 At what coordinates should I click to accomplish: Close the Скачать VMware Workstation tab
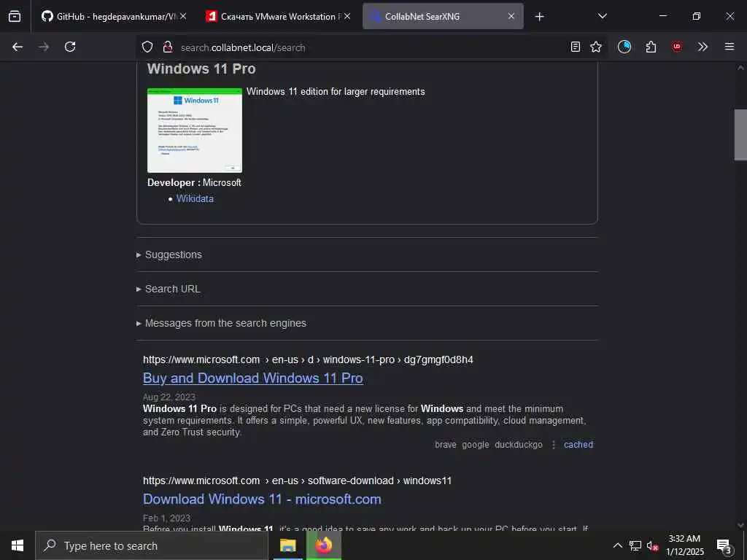(347, 16)
